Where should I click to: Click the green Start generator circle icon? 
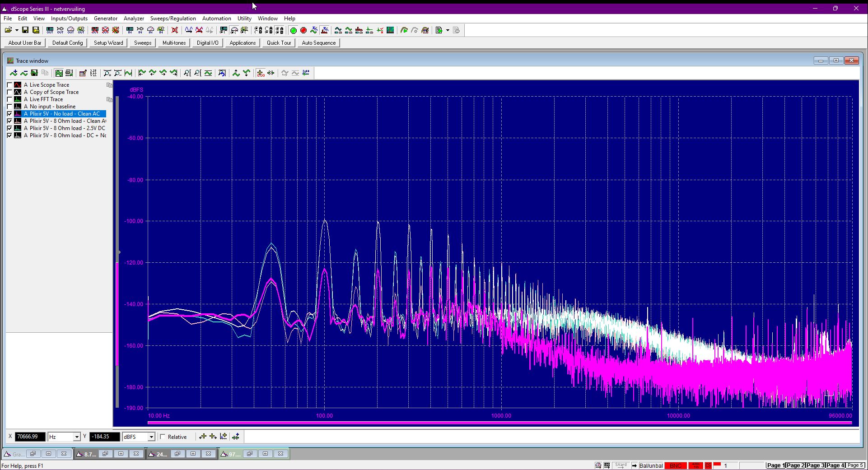(293, 30)
